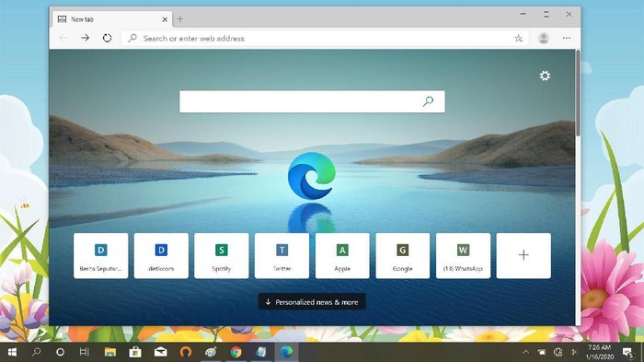This screenshot has width=644, height=362.
Task: Open the detikcom quick link tile
Action: [x=161, y=256]
